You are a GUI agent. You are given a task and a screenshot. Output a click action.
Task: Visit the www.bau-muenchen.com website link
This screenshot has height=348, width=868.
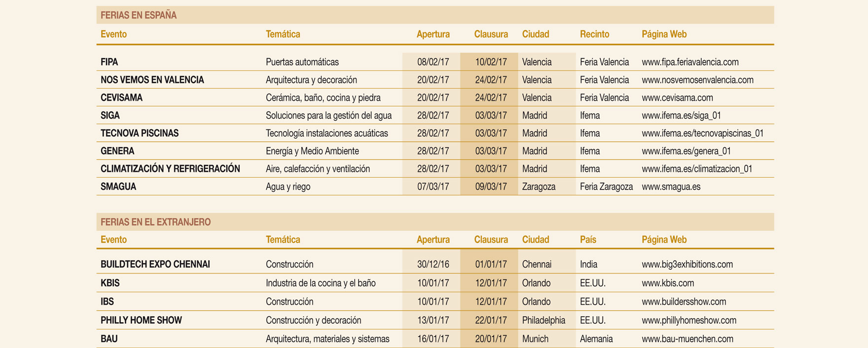(687, 339)
